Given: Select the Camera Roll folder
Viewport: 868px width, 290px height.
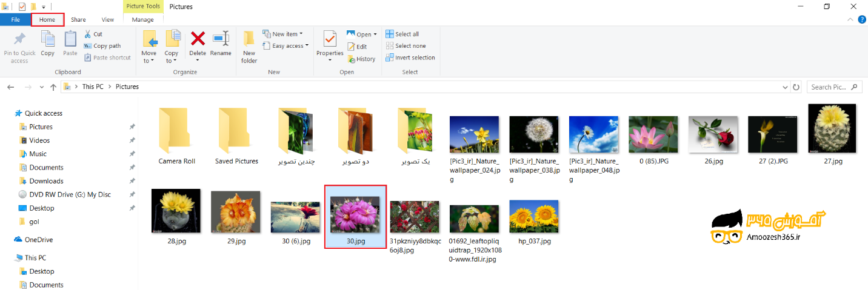Looking at the screenshot, I should pyautogui.click(x=177, y=136).
